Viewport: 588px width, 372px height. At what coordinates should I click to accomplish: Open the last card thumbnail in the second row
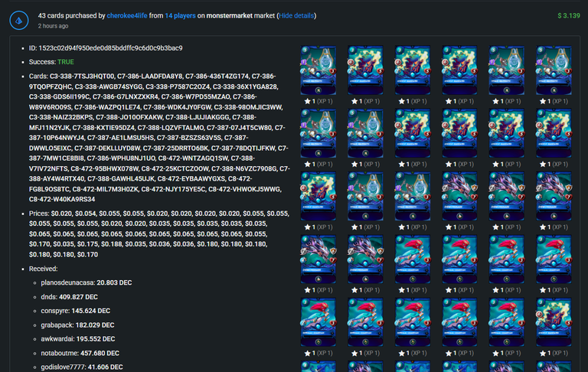[x=554, y=133]
